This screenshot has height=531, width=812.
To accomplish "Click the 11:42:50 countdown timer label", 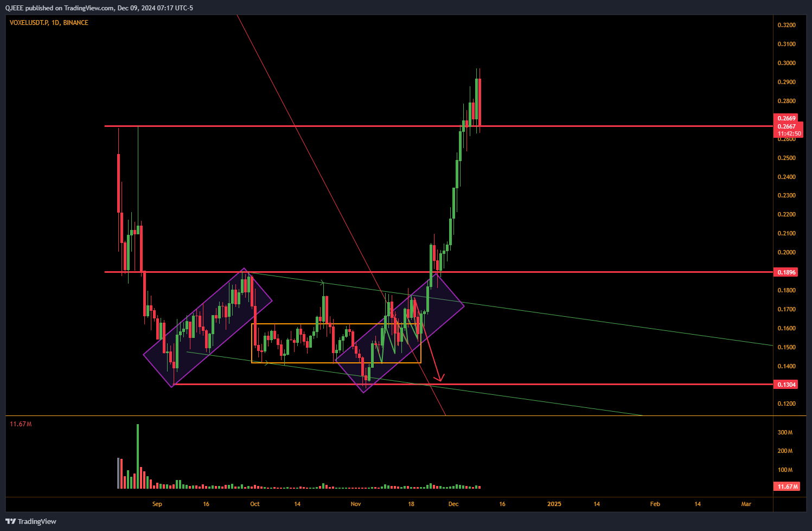I will pyautogui.click(x=789, y=133).
